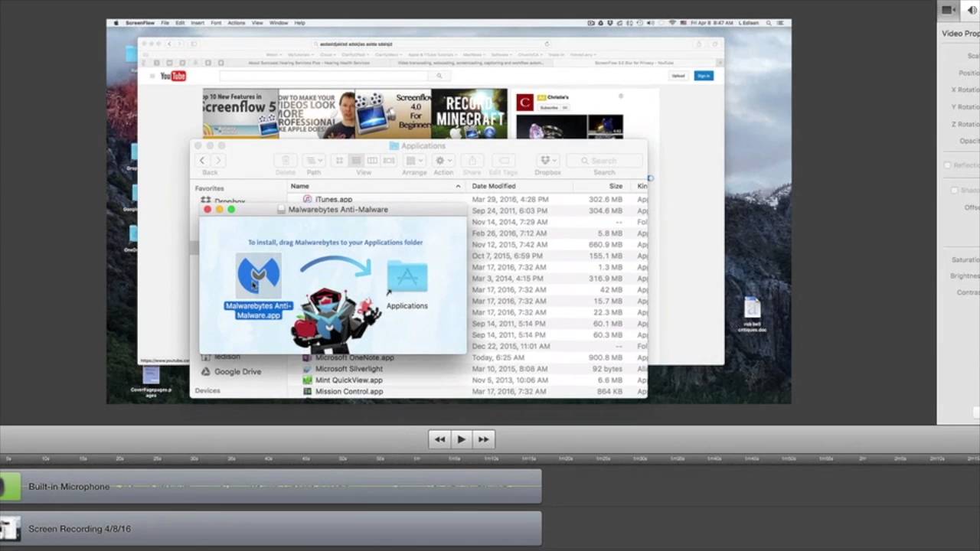Switch Finder to column view
Screen dimensions: 980x551
372,161
